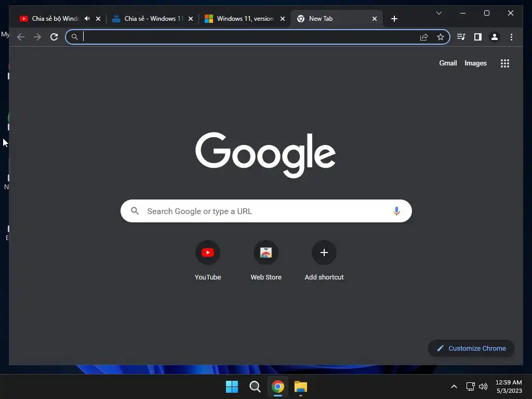
Task: Expand the tab search dropdown arrow
Action: coord(438,13)
